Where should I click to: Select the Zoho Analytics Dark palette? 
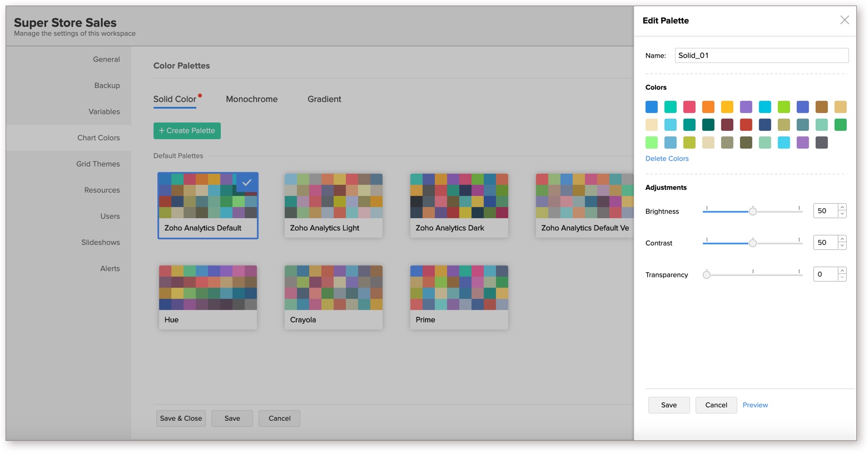click(x=459, y=205)
